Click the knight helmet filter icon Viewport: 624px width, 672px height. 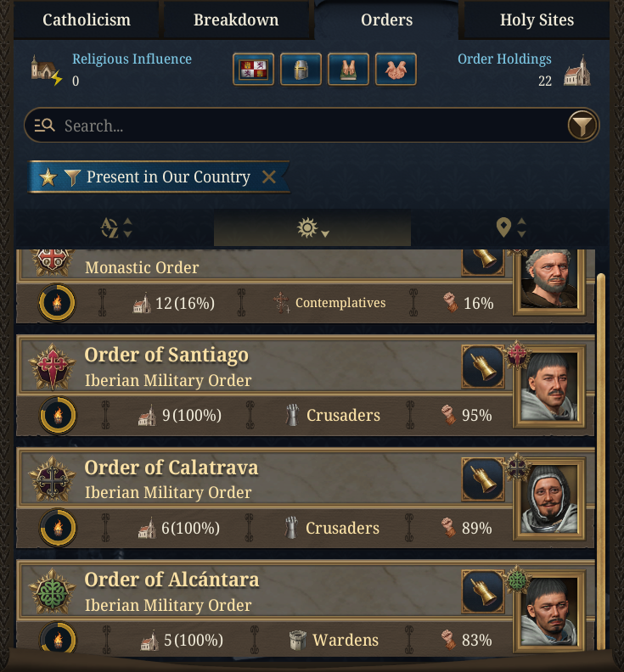[301, 70]
